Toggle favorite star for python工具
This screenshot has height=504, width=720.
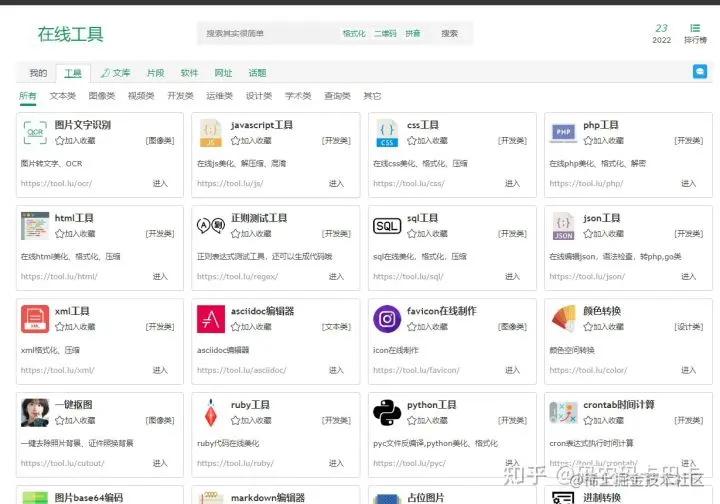(x=412, y=420)
